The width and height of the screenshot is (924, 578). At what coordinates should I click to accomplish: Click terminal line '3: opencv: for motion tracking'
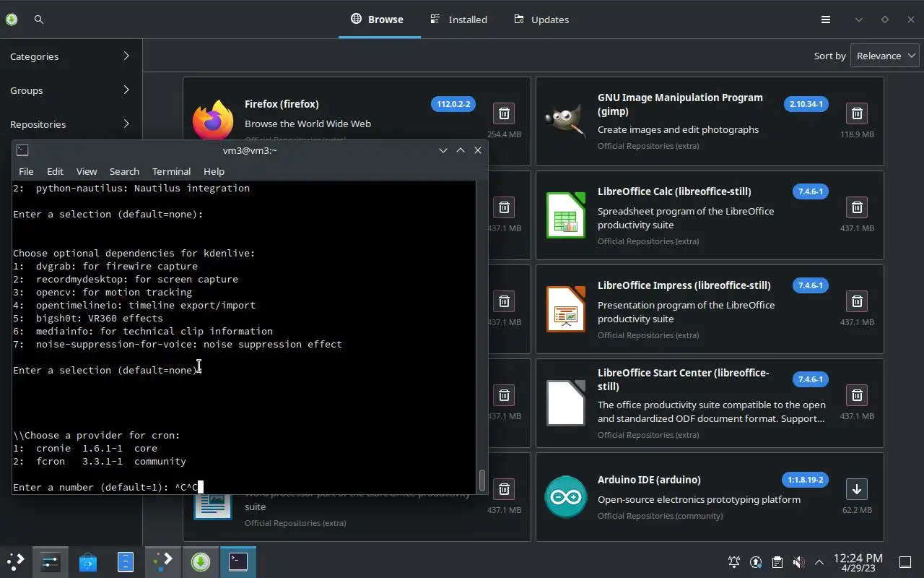(x=103, y=292)
